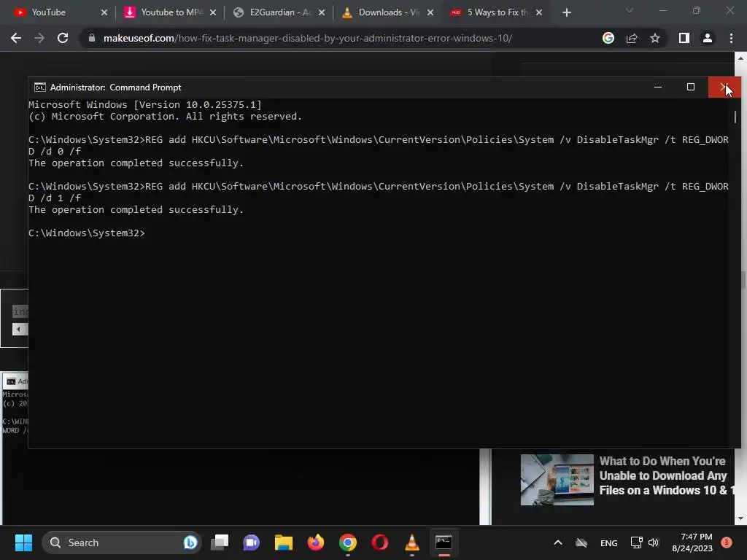747x560 pixels.
Task: Open volume control tray icon
Action: click(654, 542)
